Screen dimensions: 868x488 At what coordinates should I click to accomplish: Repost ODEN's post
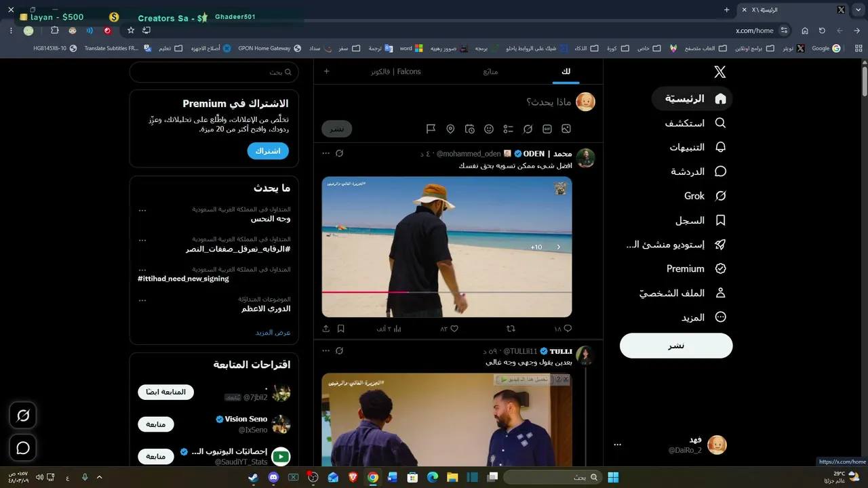point(511,329)
